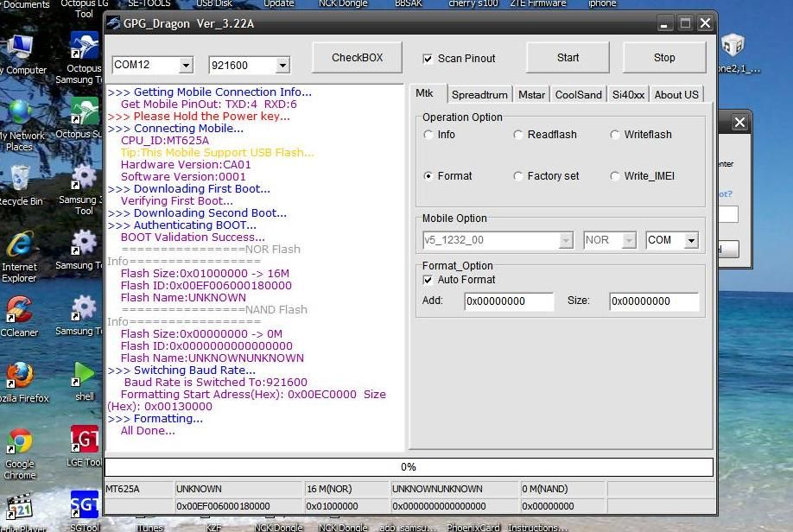Select the Octopus Samsung Tool shortcut
This screenshot has width=793, height=532.
84,47
